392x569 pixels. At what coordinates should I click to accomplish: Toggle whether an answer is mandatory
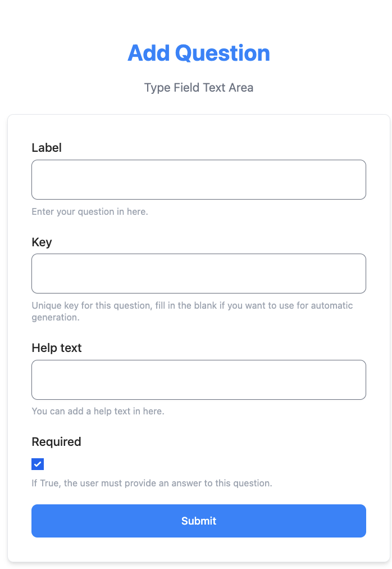click(x=38, y=464)
